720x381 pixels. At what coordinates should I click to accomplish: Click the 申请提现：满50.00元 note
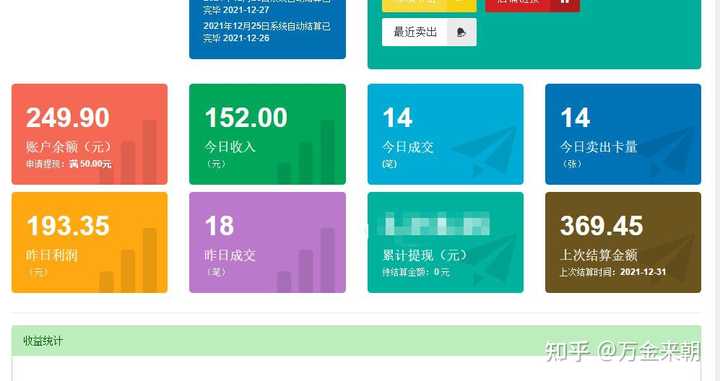pos(68,164)
